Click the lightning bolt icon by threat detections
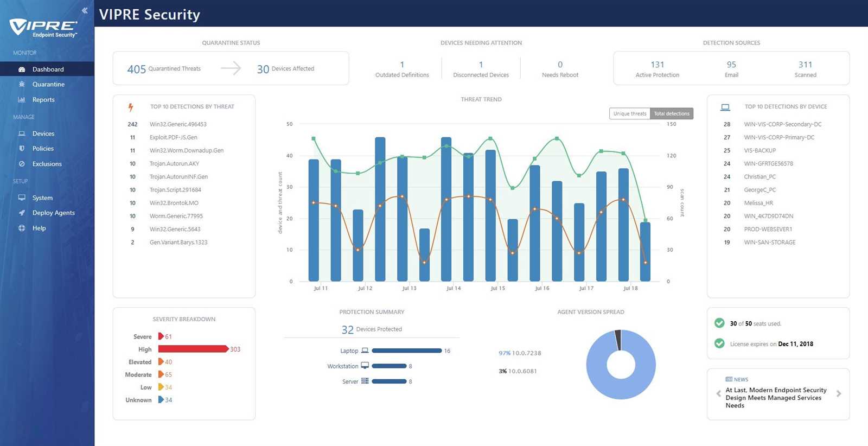868x446 pixels. (131, 107)
